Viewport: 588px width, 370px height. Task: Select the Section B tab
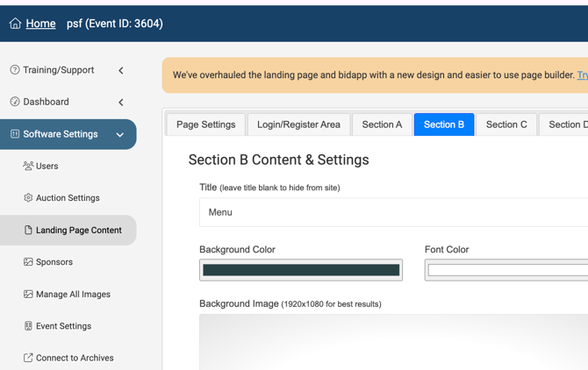444,125
